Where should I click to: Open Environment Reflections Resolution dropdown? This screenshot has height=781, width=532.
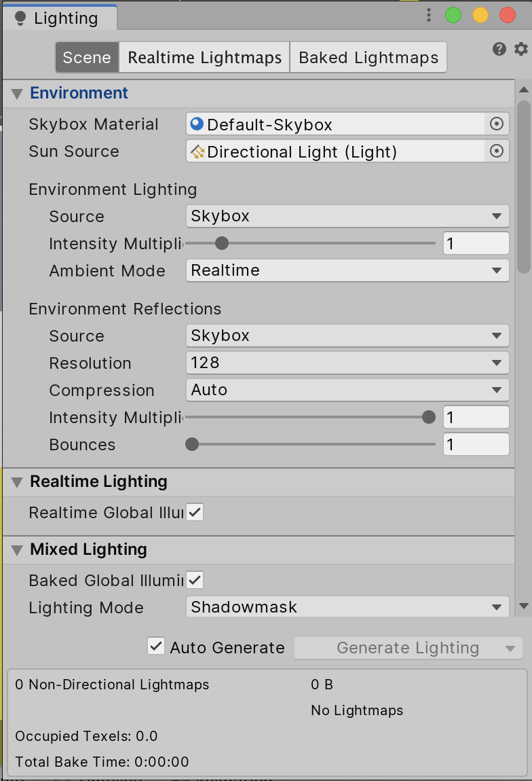347,363
